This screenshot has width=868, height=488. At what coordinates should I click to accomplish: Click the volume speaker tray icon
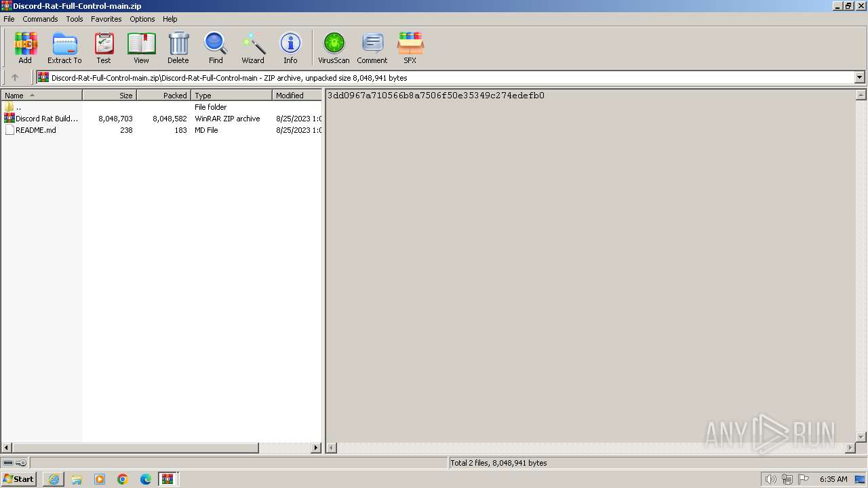[x=770, y=479]
